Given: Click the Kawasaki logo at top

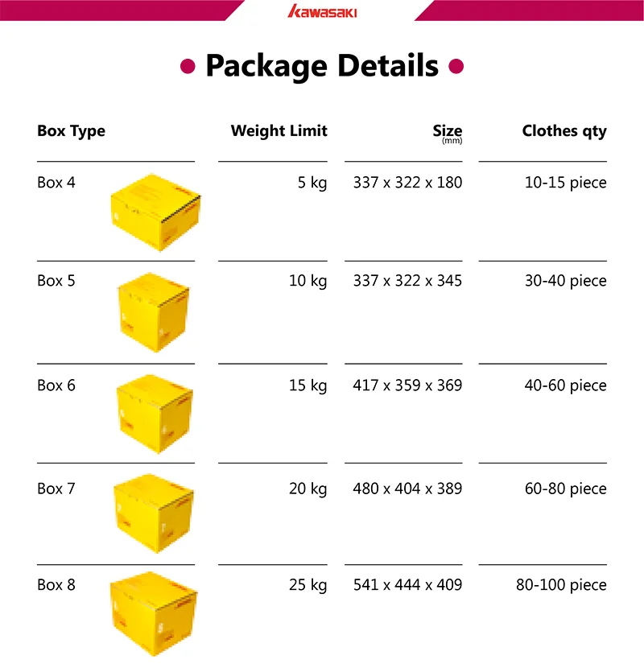Looking at the screenshot, I should pos(322,12).
